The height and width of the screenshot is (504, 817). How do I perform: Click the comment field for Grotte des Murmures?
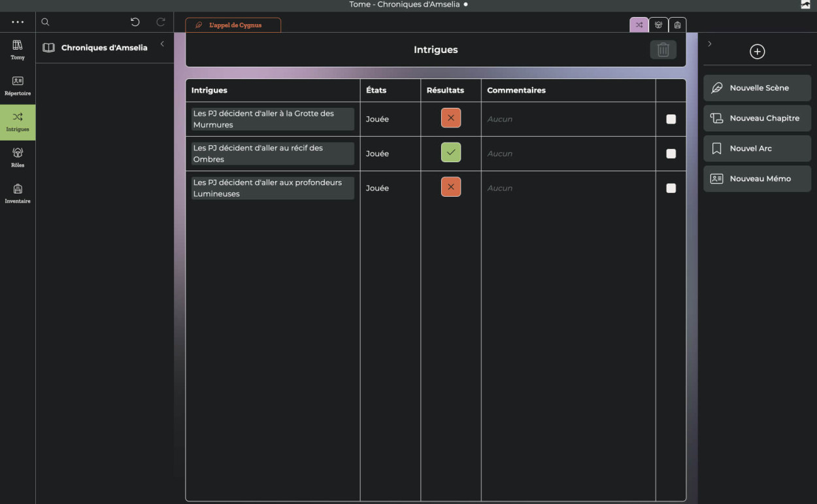pyautogui.click(x=567, y=119)
